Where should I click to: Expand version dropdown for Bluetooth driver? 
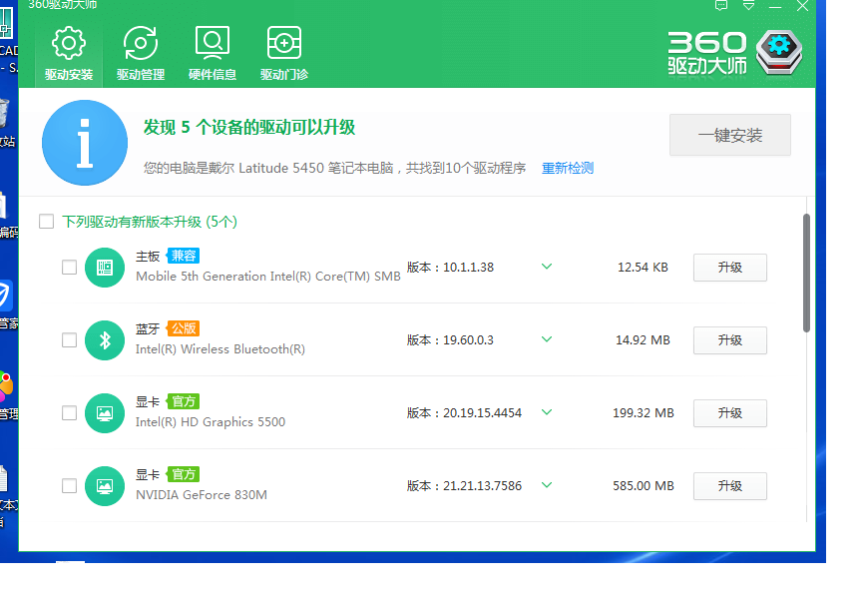pyautogui.click(x=547, y=339)
